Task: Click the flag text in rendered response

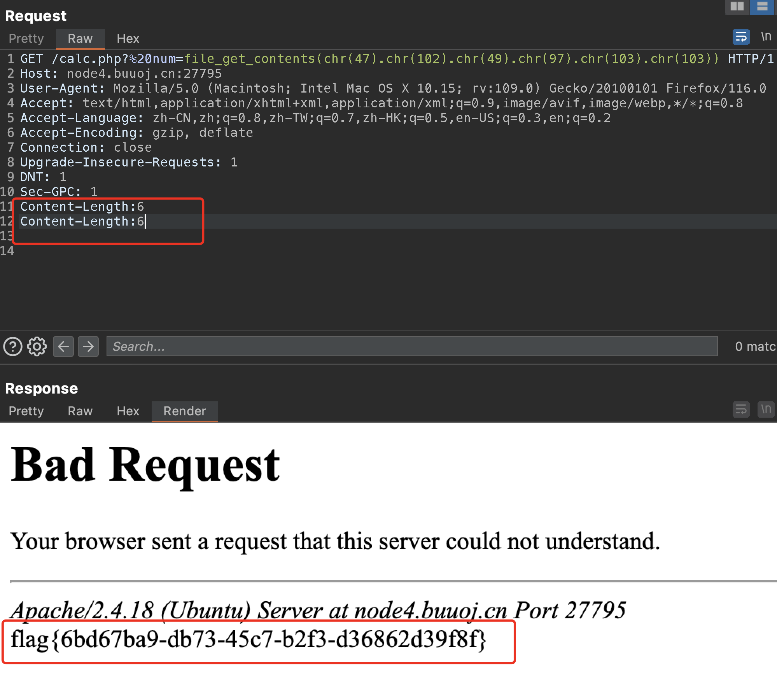Action: point(248,640)
